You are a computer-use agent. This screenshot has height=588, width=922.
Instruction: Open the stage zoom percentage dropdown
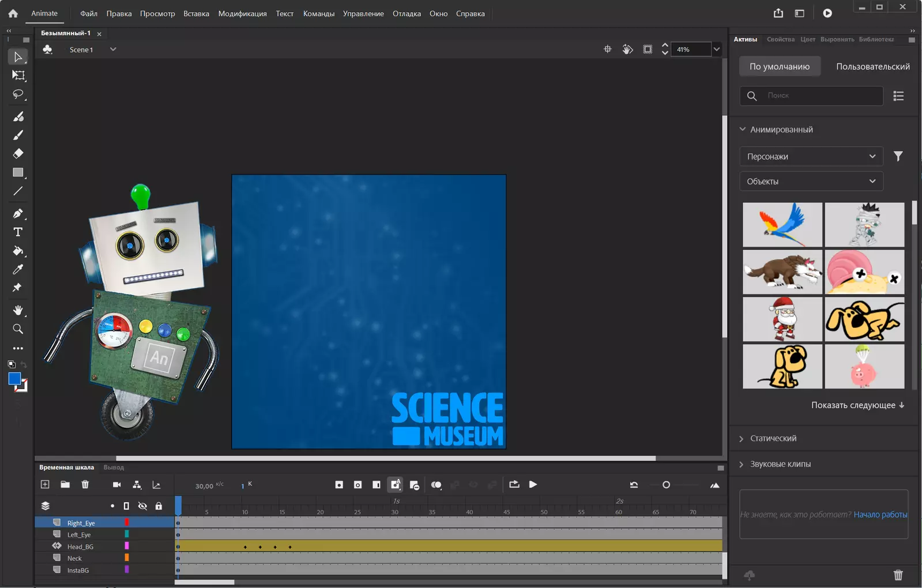coord(716,50)
